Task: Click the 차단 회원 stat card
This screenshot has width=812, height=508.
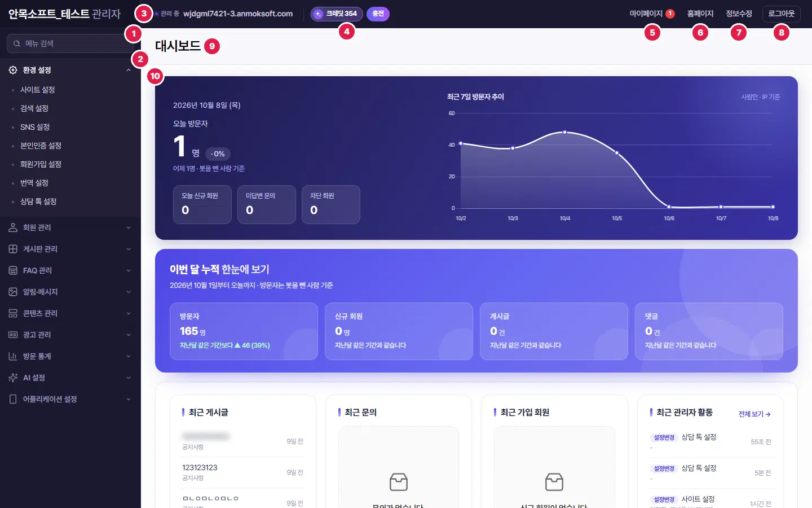Action: pos(331,204)
